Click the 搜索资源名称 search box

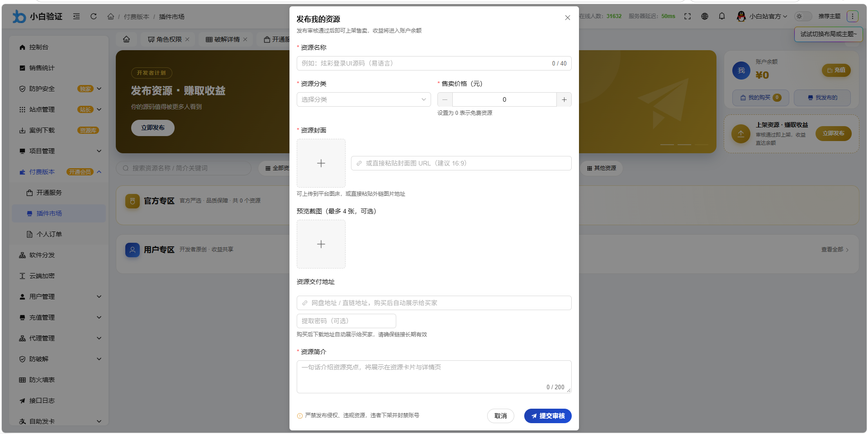(x=184, y=168)
